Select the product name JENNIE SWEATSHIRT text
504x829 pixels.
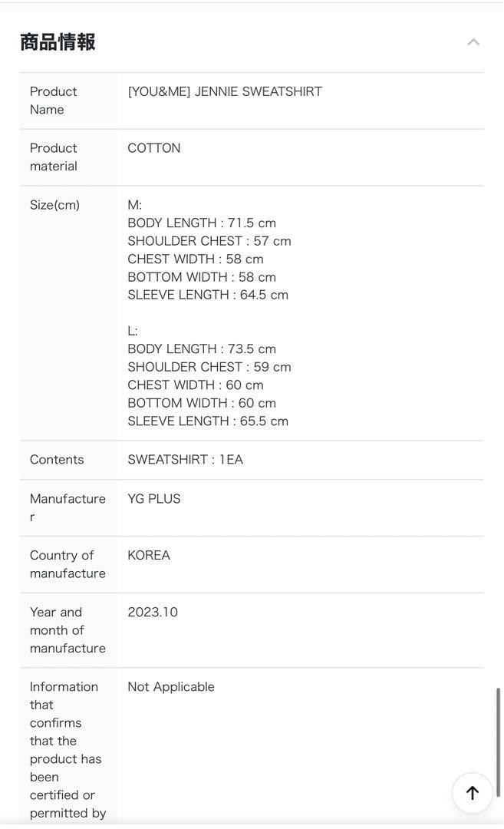[x=225, y=92]
